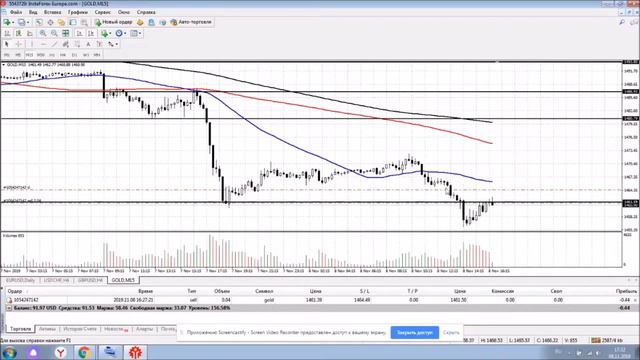Open the Market Watch window icon
640x360 pixels.
pos(39,22)
